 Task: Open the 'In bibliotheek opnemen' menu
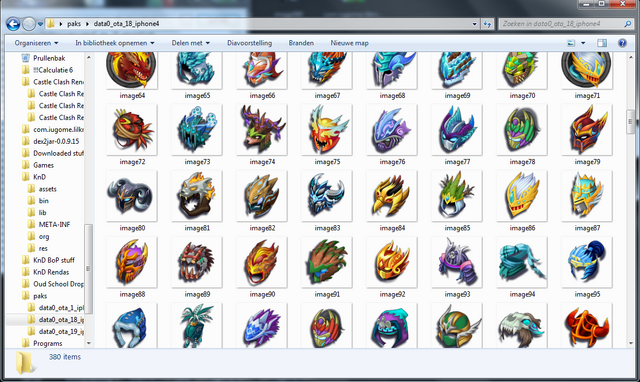tap(115, 43)
